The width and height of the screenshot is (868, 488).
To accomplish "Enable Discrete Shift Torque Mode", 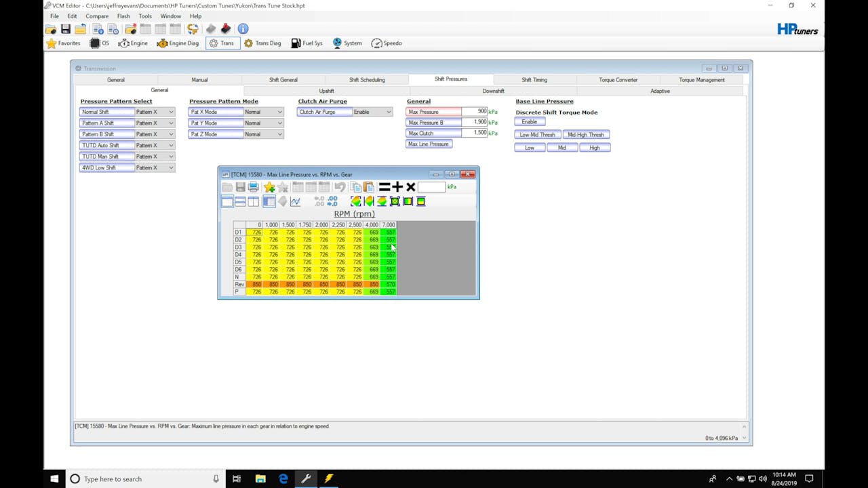I will coord(529,121).
